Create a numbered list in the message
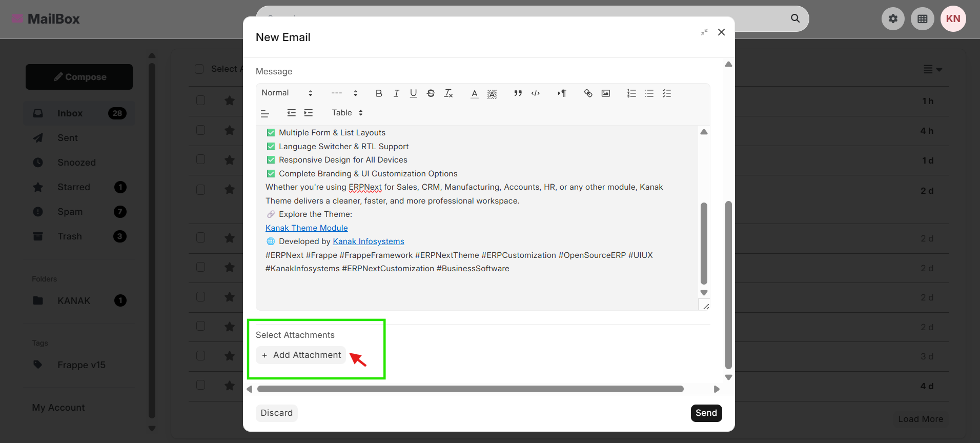 [x=632, y=93]
